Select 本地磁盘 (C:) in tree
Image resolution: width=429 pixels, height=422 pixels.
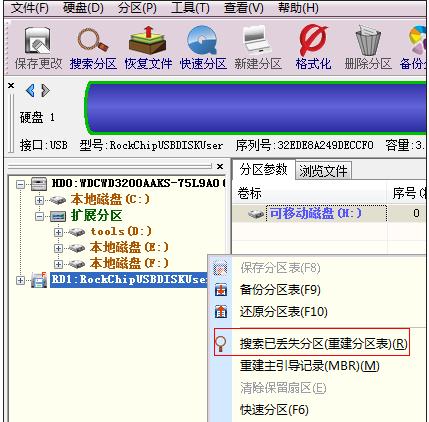coord(110,200)
